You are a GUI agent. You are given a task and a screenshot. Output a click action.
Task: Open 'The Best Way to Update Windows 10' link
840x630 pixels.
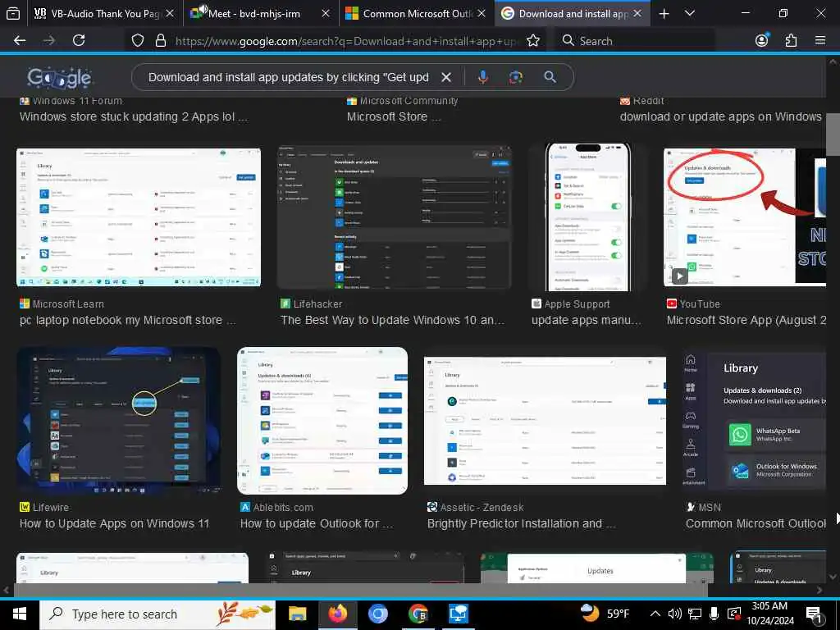coord(392,321)
